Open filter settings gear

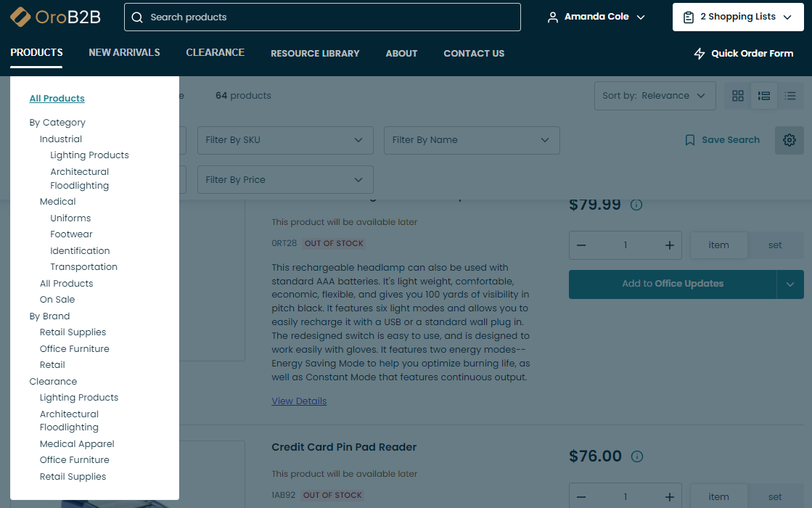point(790,140)
